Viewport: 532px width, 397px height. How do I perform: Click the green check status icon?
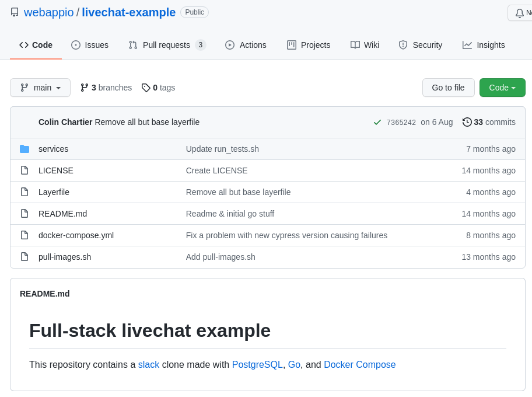click(377, 122)
